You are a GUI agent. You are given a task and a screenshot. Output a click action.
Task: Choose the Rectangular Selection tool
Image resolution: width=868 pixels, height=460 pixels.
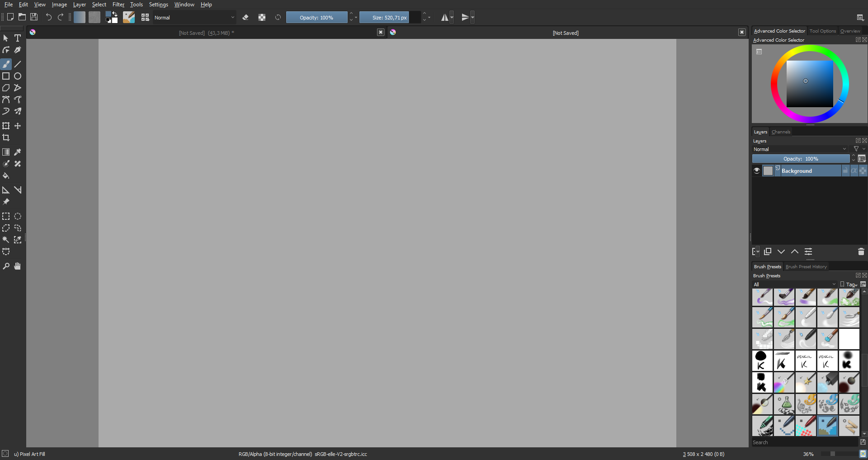(x=6, y=216)
